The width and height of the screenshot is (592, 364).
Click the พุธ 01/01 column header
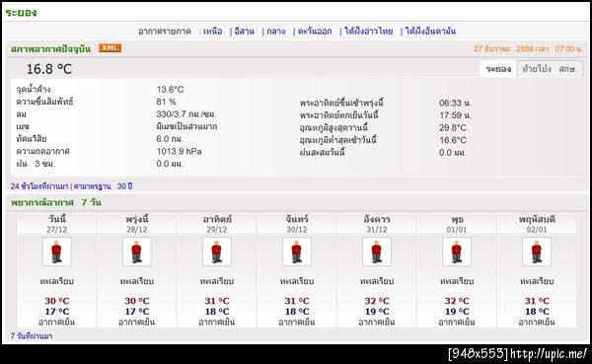pyautogui.click(x=457, y=224)
